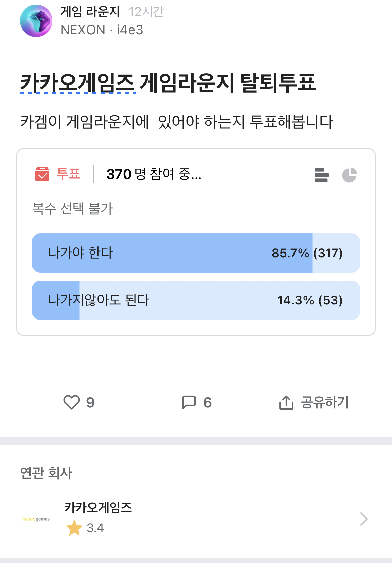Open the 카카오게임즈 related company name

(98, 507)
